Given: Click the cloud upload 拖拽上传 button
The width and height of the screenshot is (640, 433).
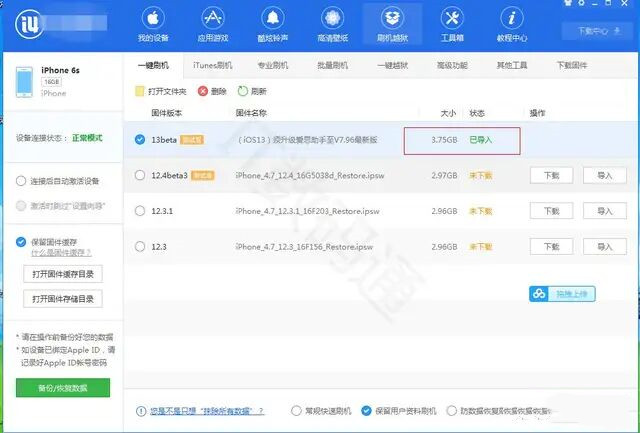Looking at the screenshot, I should pos(562,294).
